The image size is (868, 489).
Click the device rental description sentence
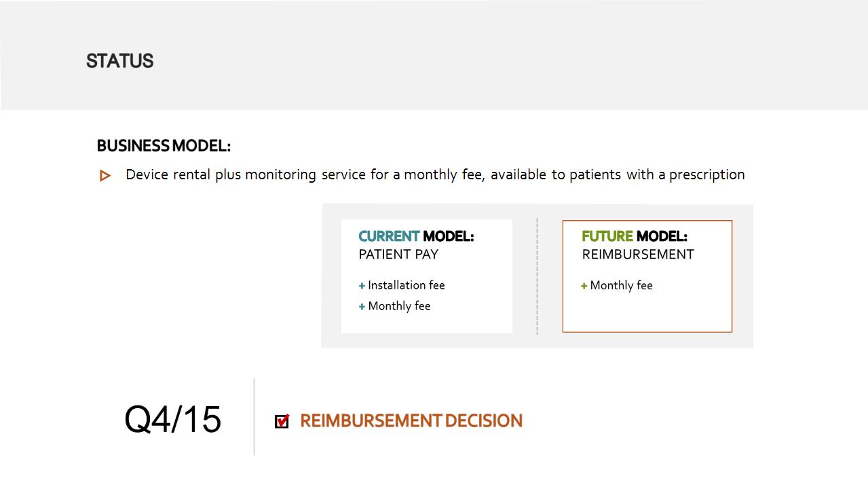(x=435, y=175)
